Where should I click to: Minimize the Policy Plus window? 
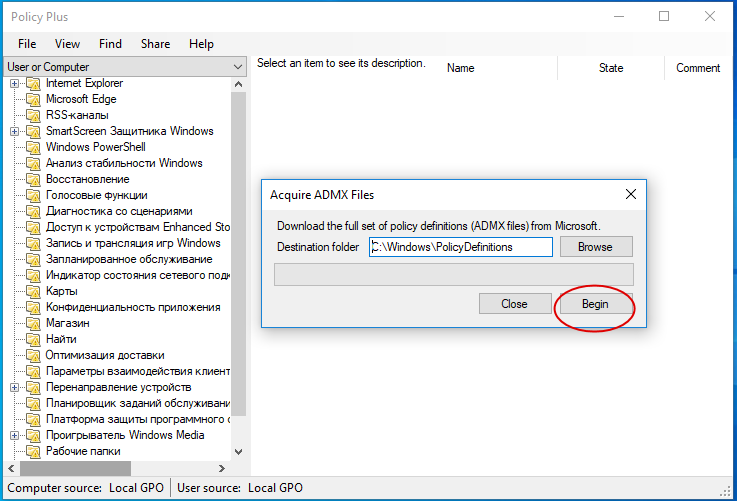click(619, 16)
